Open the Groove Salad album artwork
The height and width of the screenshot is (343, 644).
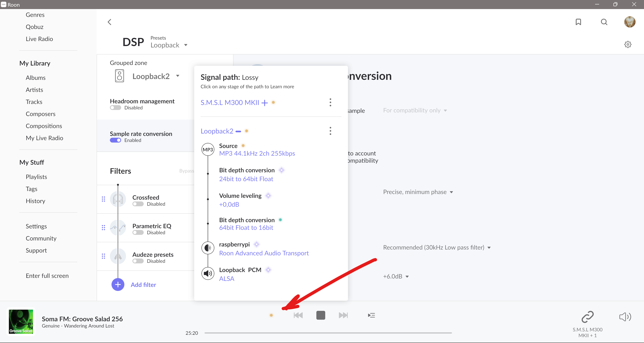coord(21,321)
